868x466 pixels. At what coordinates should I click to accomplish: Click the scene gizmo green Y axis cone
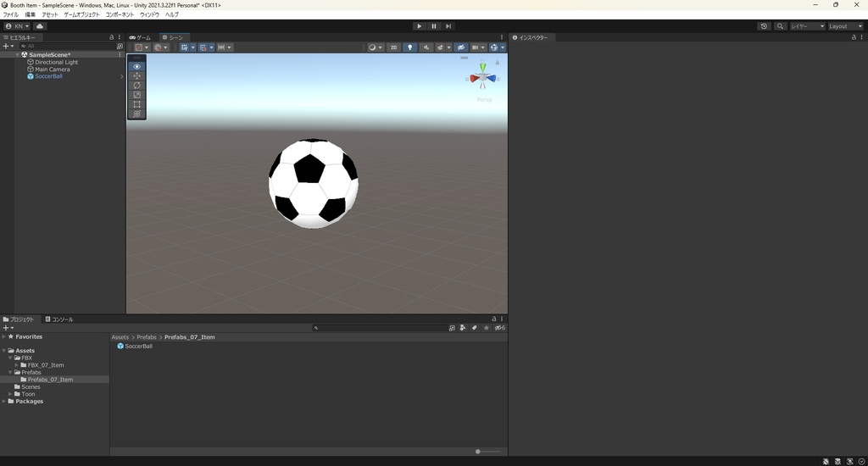click(x=482, y=68)
